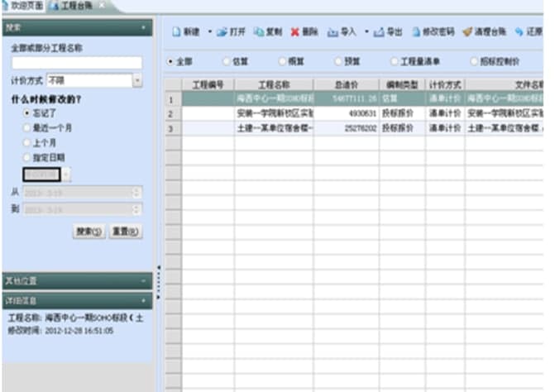Click 投标报价 cell in row 3

click(402, 128)
